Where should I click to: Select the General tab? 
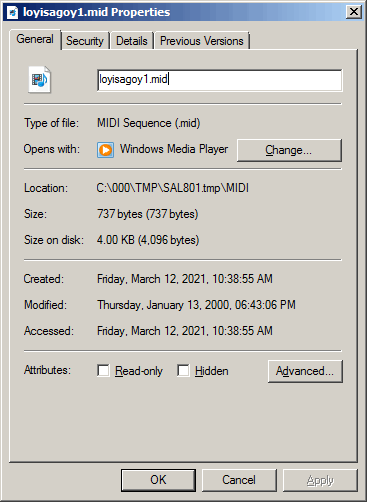pos(35,39)
